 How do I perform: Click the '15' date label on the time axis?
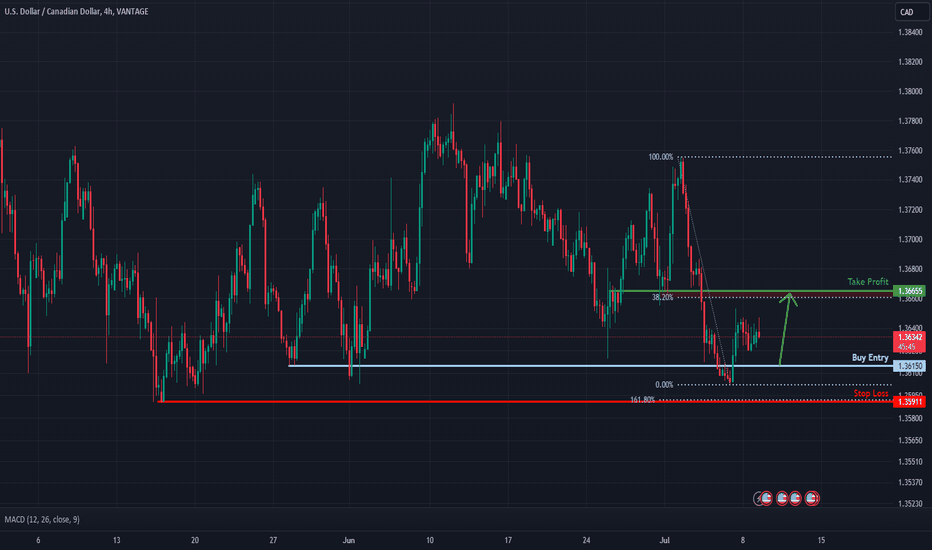point(821,540)
